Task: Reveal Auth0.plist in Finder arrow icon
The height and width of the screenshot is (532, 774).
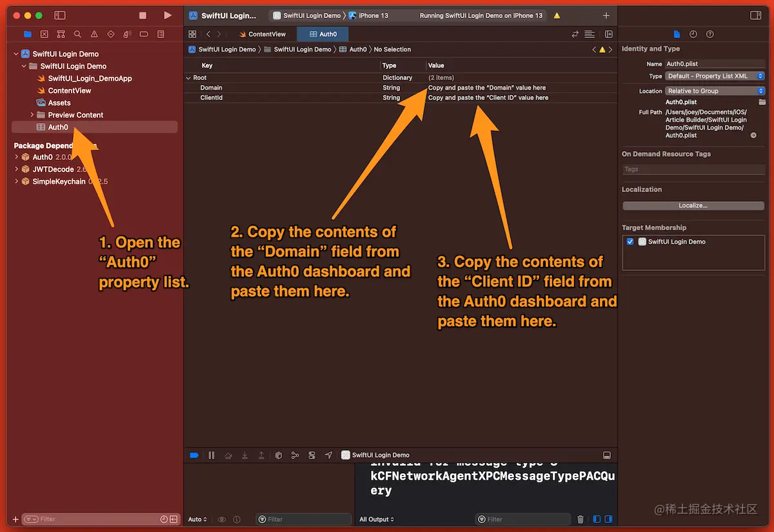Action: click(x=753, y=135)
